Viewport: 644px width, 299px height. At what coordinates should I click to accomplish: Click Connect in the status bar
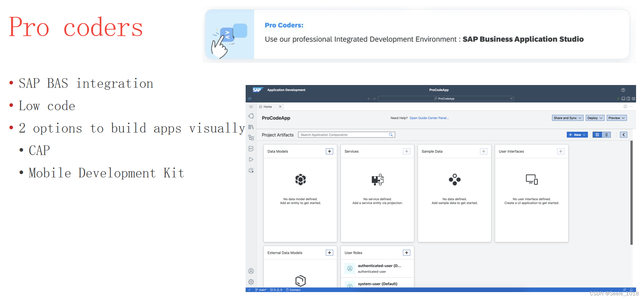(293, 290)
